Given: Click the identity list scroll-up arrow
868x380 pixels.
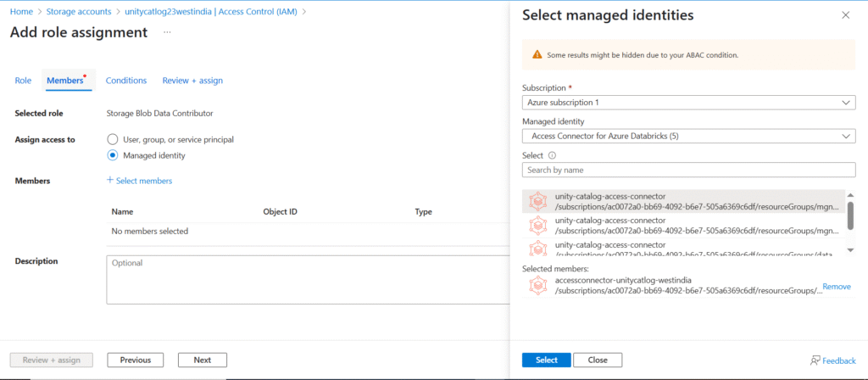Looking at the screenshot, I should 850,195.
